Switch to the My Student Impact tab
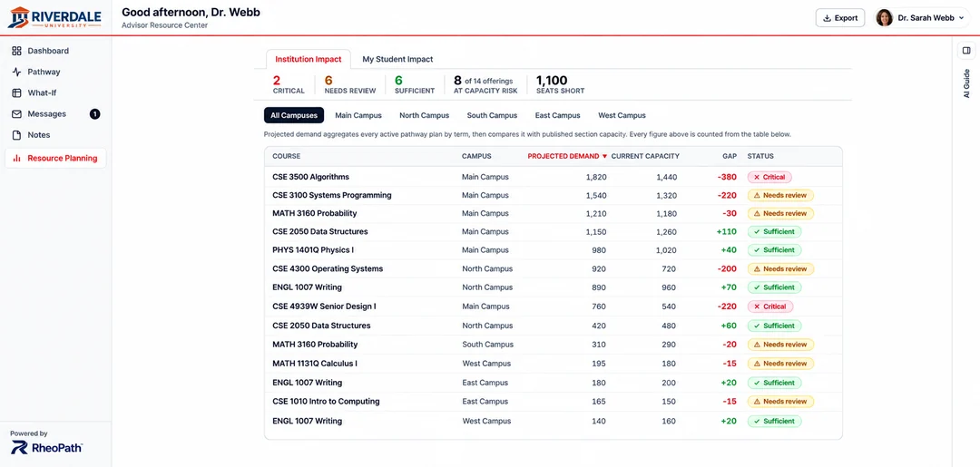Viewport: 980px width, 467px height. click(x=397, y=59)
